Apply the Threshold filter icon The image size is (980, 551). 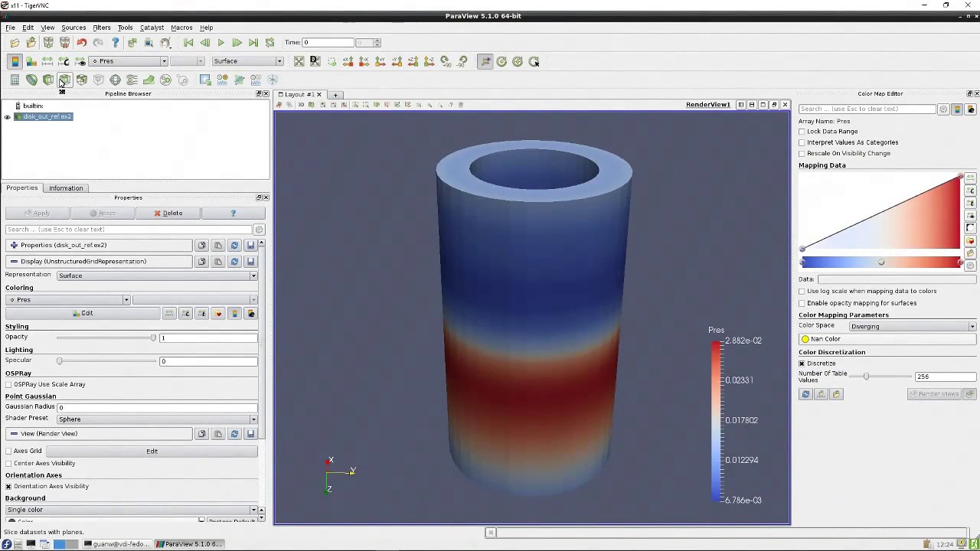pos(82,80)
